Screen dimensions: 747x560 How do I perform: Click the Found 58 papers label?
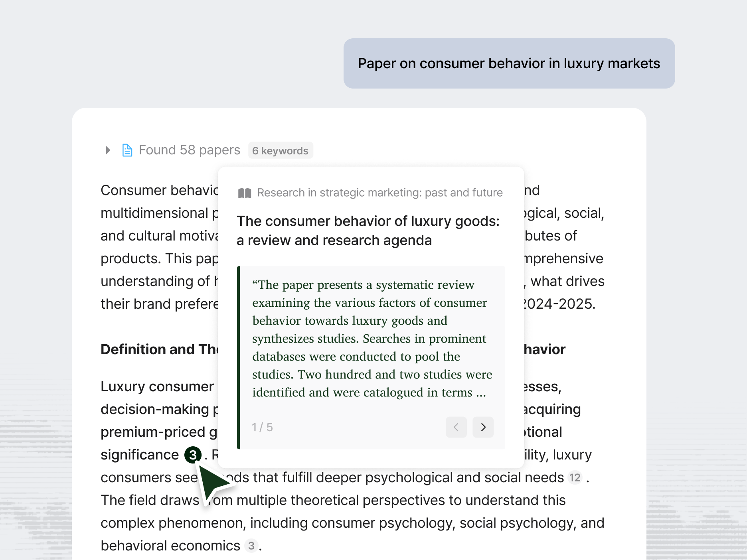tap(189, 150)
